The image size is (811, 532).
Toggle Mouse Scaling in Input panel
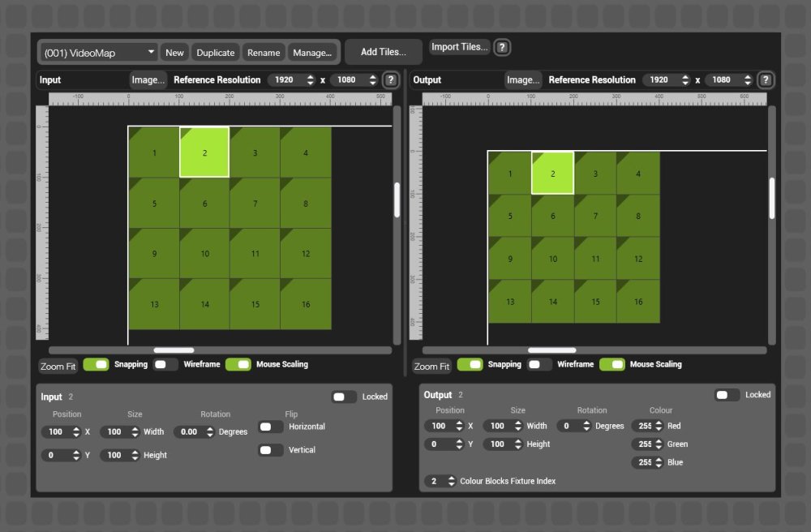pyautogui.click(x=238, y=364)
